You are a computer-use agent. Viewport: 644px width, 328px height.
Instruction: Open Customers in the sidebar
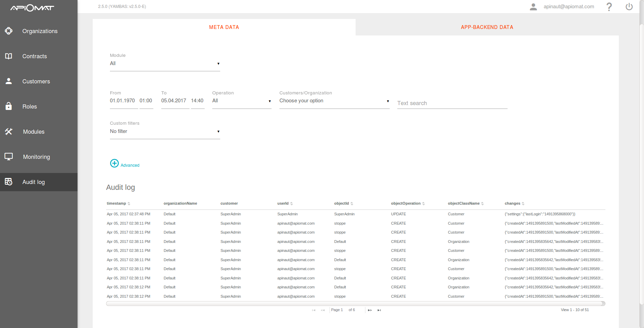[x=36, y=81]
